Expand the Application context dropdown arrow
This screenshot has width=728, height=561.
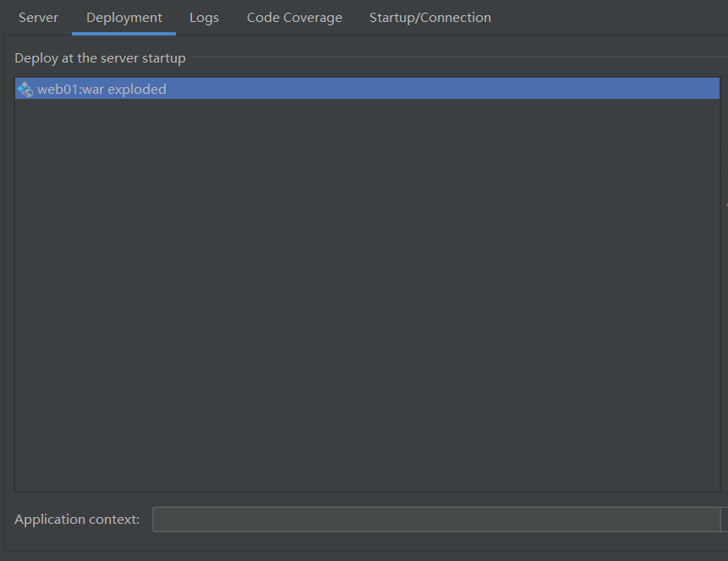coord(724,520)
